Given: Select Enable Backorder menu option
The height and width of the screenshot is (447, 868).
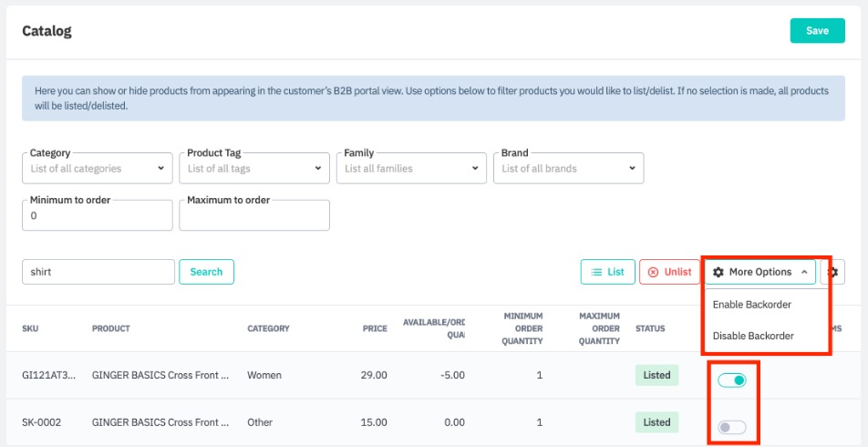Looking at the screenshot, I should coord(751,305).
